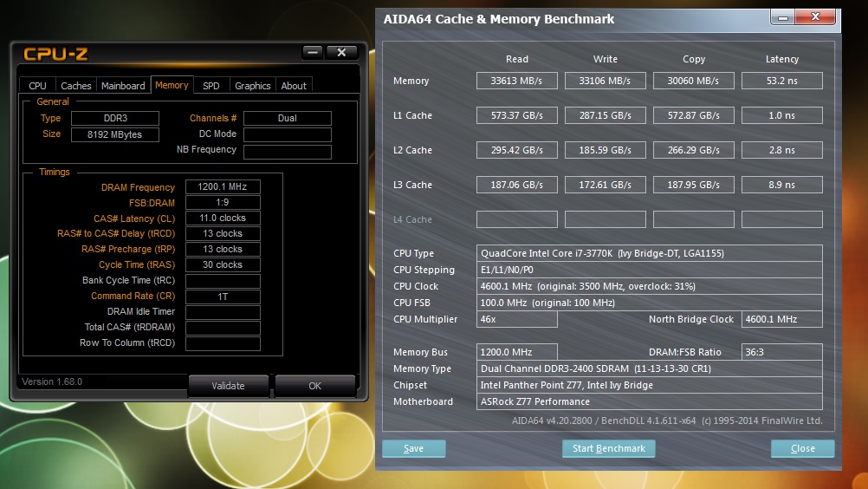Click the DRAM:FSB Ratio value 36:3
The height and width of the screenshot is (489, 868).
pos(781,352)
